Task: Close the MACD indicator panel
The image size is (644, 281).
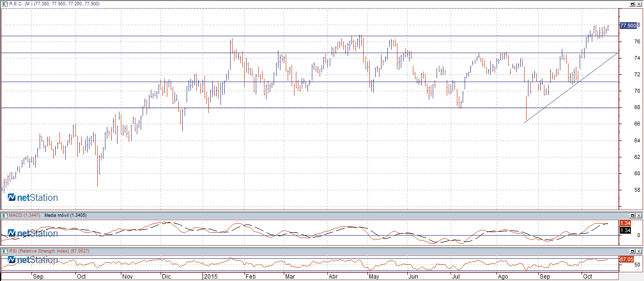Action: click(x=639, y=215)
